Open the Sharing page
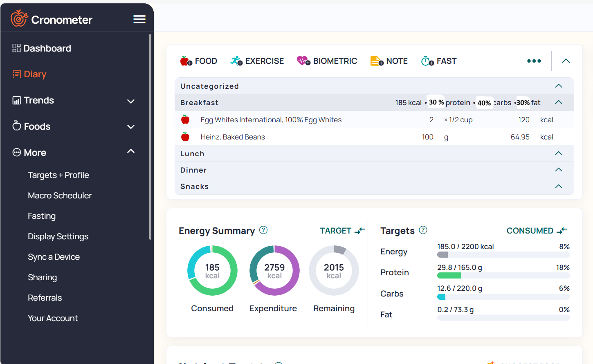The image size is (593, 364). tap(42, 277)
